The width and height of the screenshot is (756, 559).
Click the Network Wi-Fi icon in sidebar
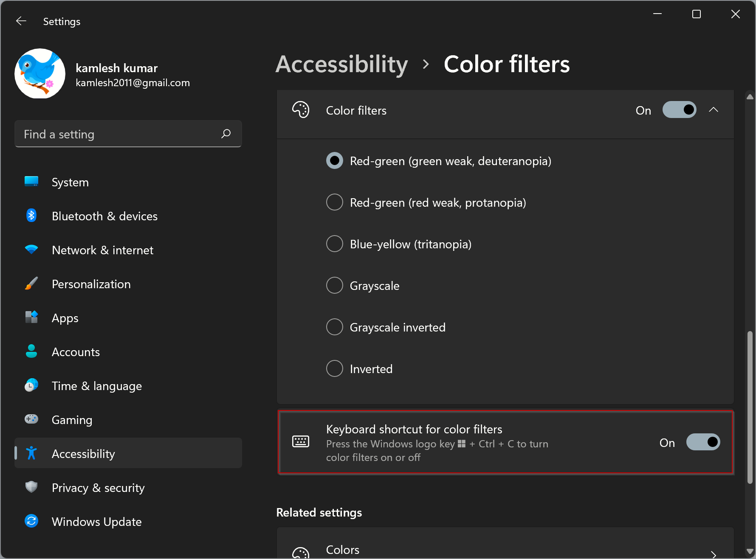[x=31, y=250]
